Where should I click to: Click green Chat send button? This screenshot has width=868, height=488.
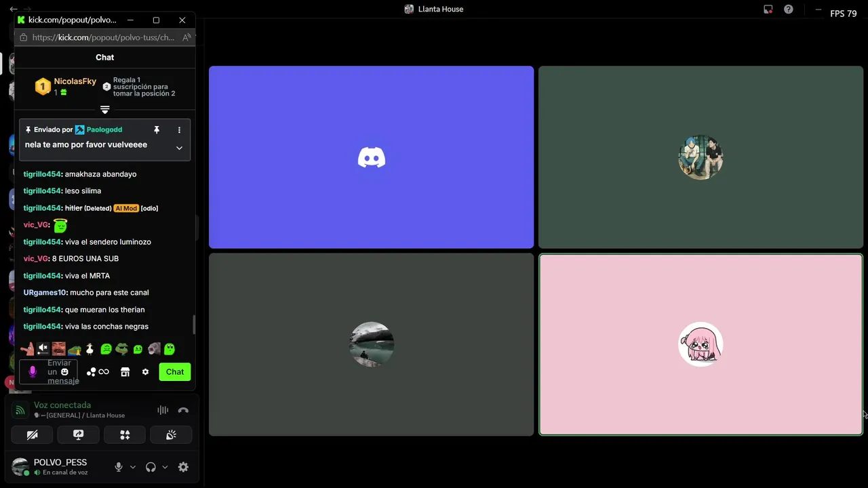click(175, 371)
